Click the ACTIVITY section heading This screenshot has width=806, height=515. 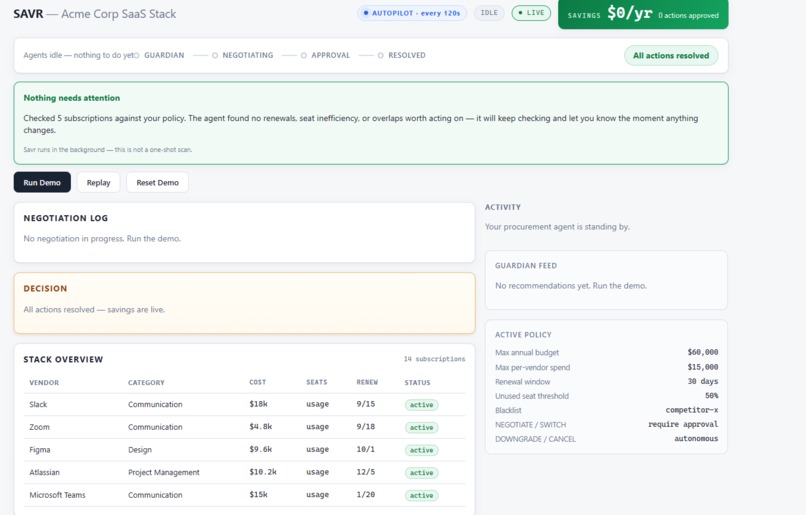(503, 207)
